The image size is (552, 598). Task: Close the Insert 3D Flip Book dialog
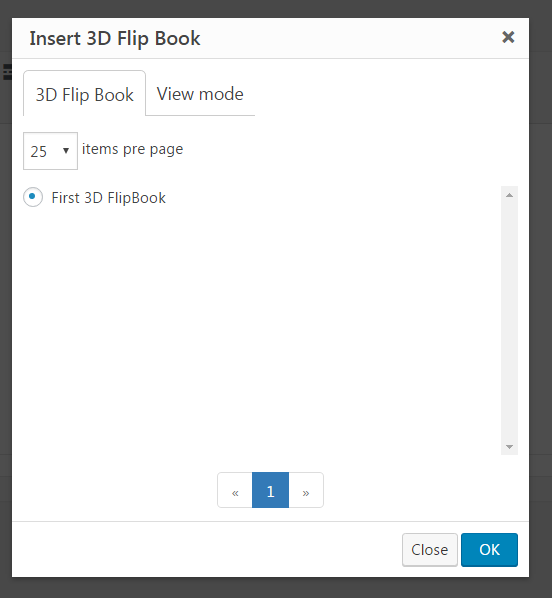[x=508, y=37]
